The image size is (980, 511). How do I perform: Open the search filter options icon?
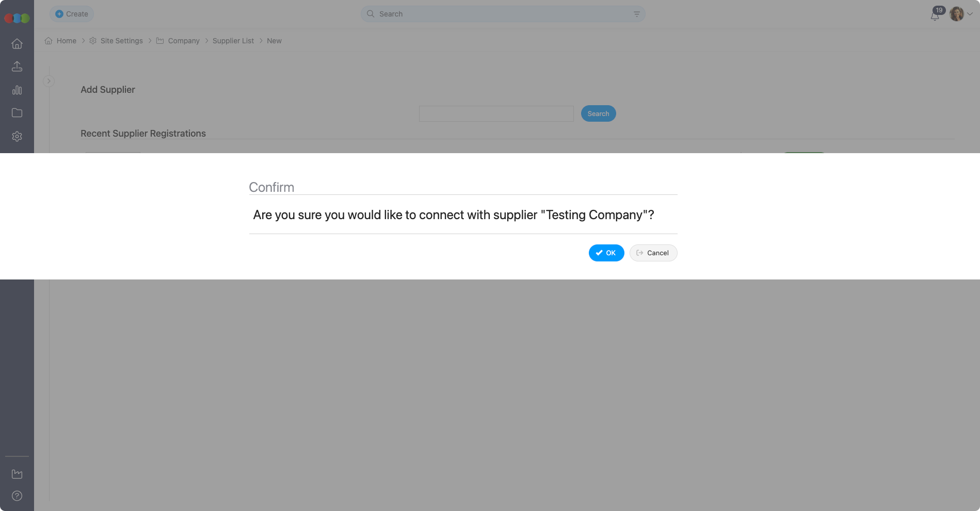637,14
